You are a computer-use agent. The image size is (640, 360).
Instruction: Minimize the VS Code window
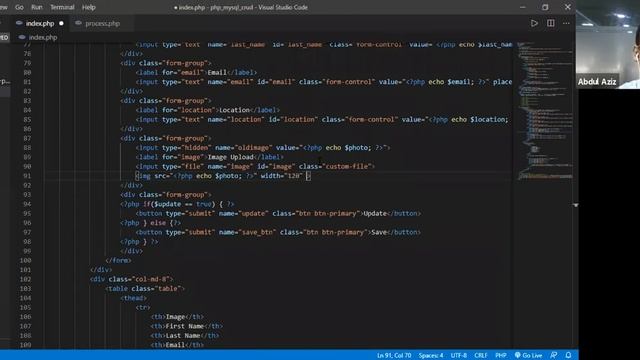(522, 7)
